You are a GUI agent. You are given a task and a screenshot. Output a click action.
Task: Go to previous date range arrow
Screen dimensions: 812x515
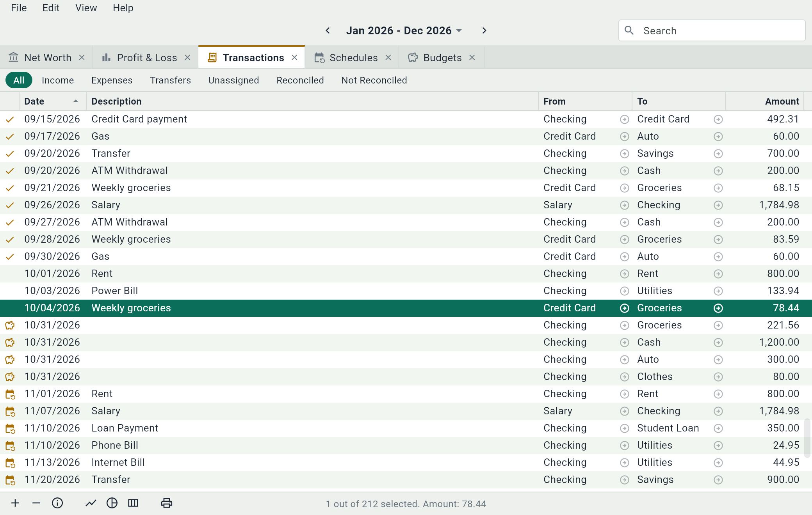coord(328,30)
